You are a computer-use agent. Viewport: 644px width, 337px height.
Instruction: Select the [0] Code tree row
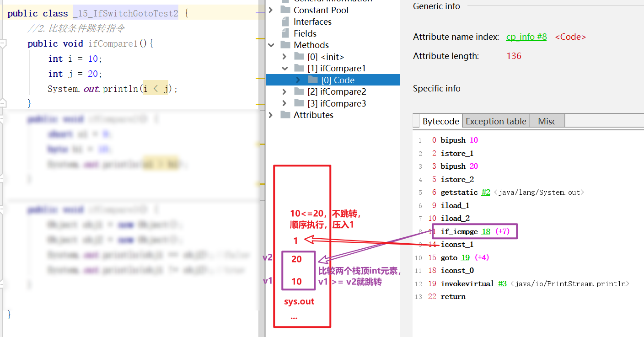pos(333,80)
